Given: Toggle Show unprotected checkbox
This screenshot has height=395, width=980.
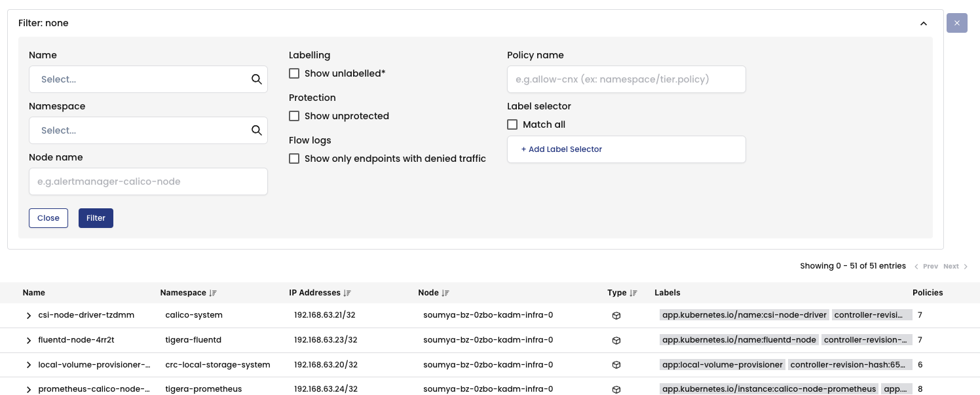Looking at the screenshot, I should pyautogui.click(x=294, y=116).
